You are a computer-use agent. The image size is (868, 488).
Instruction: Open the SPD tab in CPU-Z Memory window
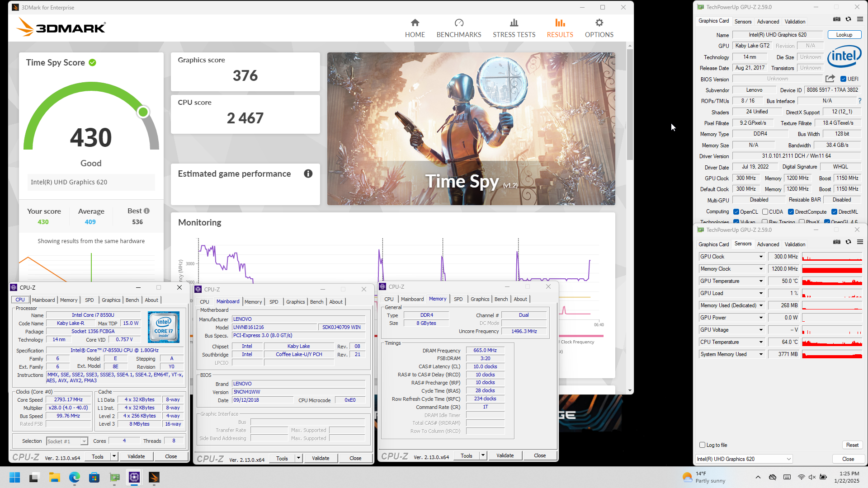coord(458,299)
